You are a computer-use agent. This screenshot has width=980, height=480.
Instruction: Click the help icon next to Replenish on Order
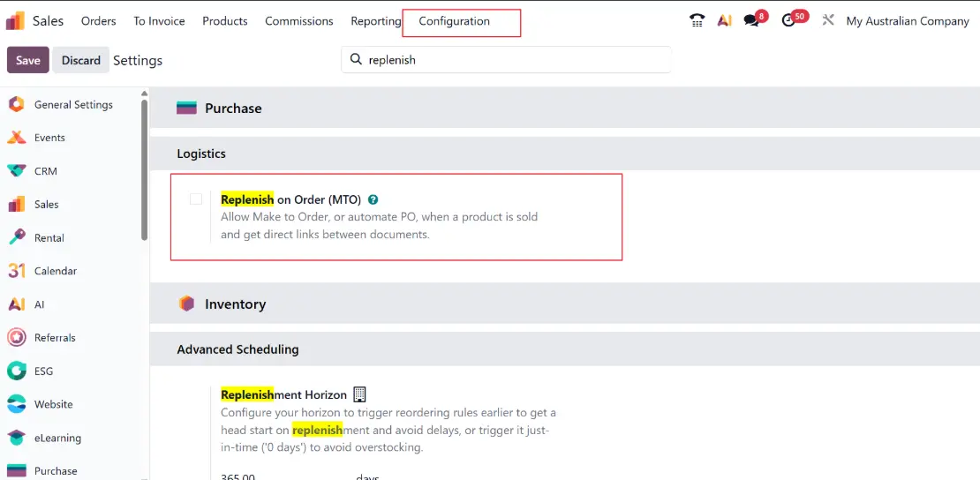pos(373,200)
